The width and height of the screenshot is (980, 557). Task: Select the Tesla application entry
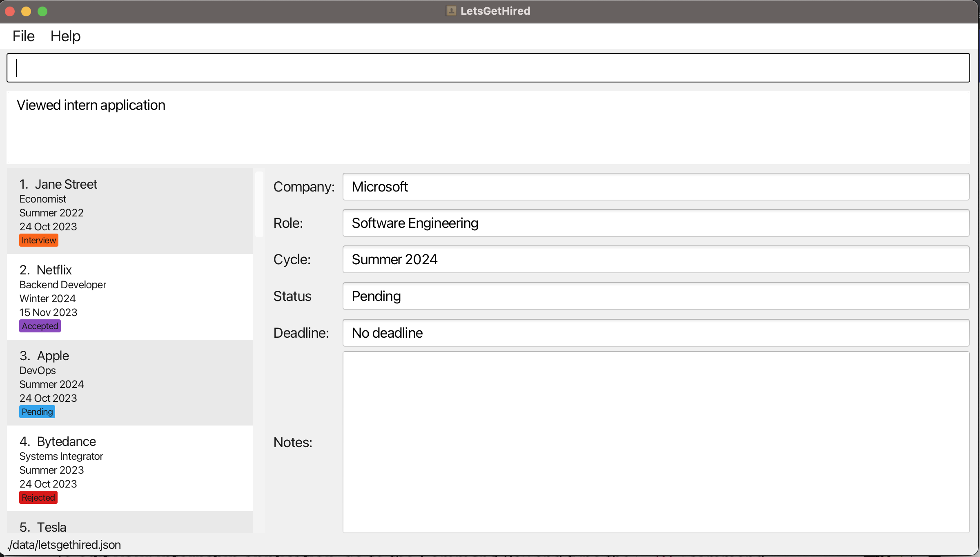[130, 522]
